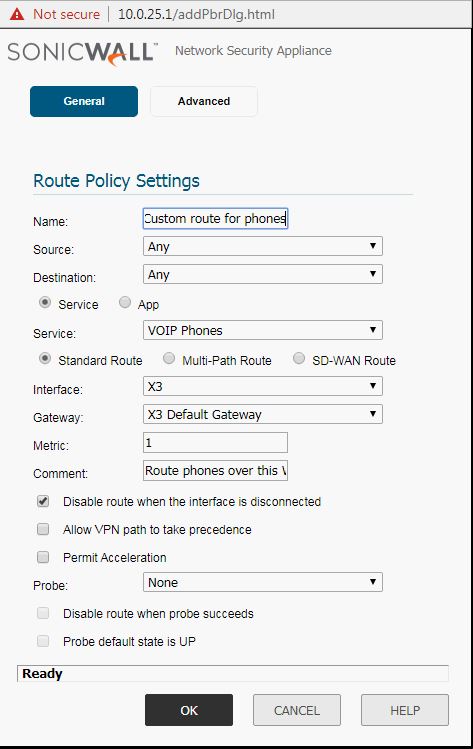Open the Probe dropdown
Viewport: 473px width, 749px height.
pos(263,582)
